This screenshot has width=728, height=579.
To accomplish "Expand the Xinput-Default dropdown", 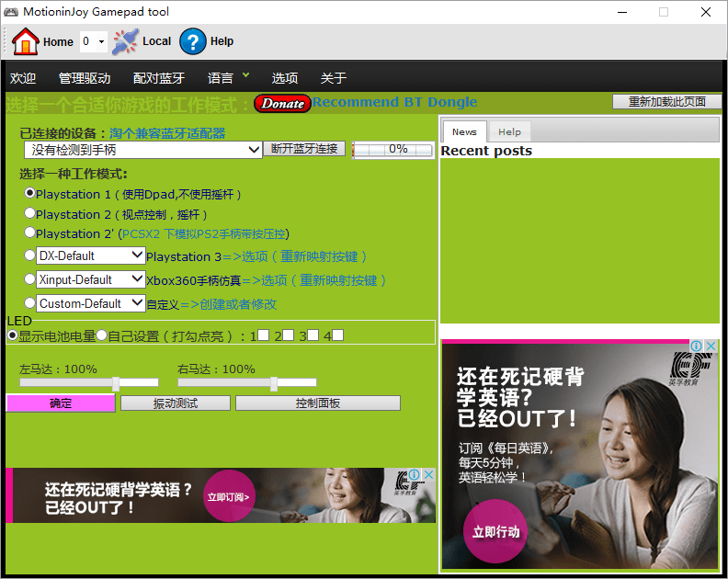I will (x=91, y=279).
